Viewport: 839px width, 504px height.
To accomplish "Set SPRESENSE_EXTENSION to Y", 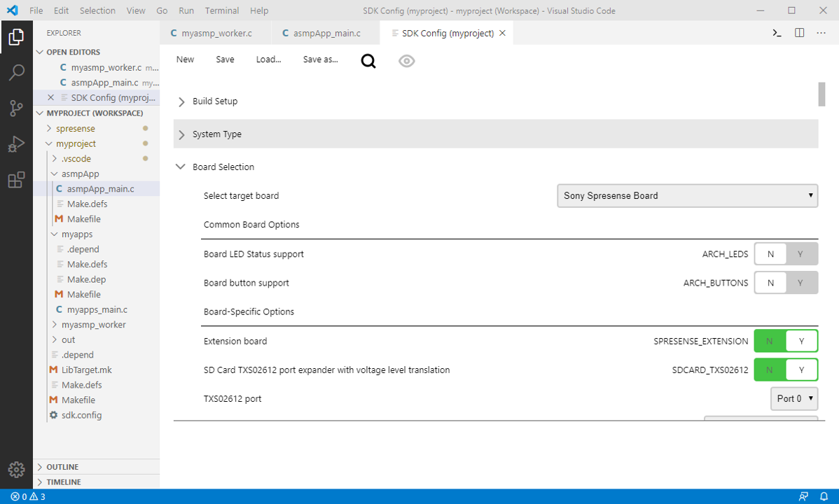I will (x=801, y=342).
